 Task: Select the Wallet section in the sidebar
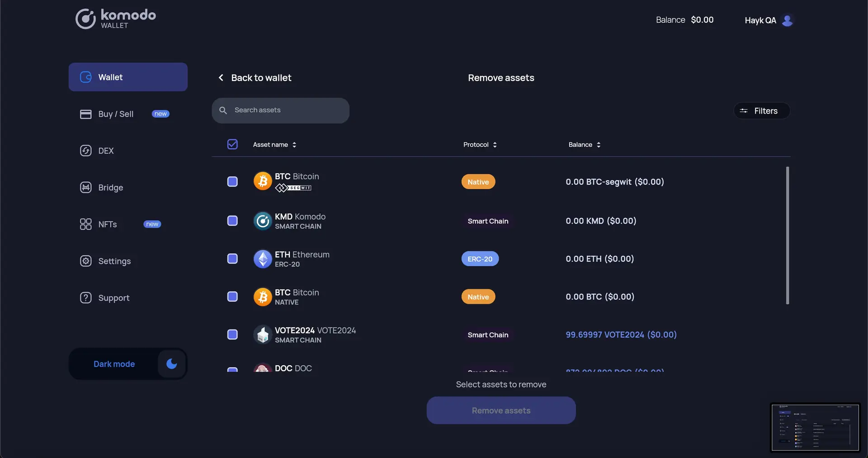(x=111, y=77)
